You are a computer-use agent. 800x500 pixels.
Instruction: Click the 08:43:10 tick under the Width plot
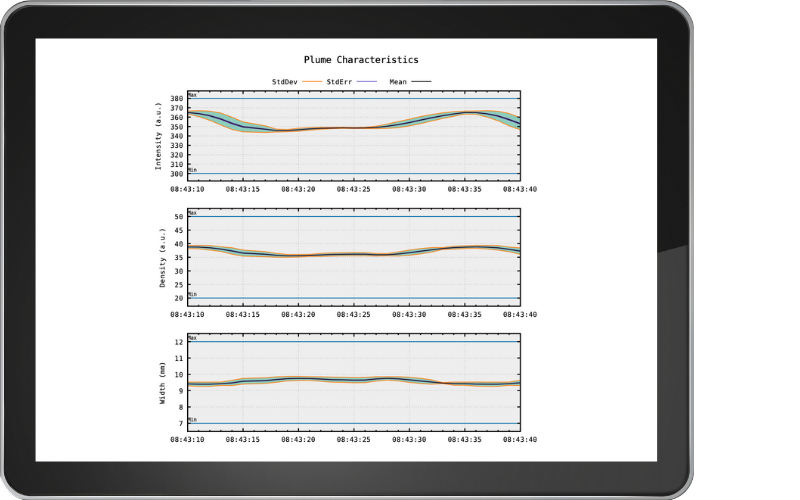188,438
